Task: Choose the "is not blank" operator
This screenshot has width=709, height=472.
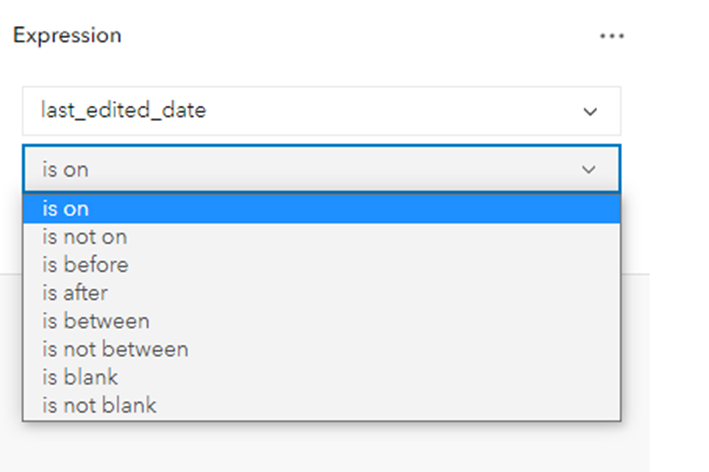Action: pyautogui.click(x=99, y=405)
